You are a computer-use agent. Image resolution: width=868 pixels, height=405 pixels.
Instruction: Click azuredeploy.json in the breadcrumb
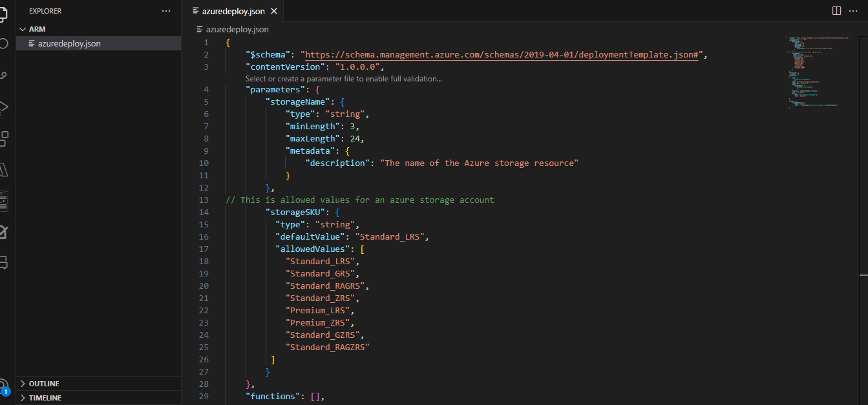(x=237, y=29)
